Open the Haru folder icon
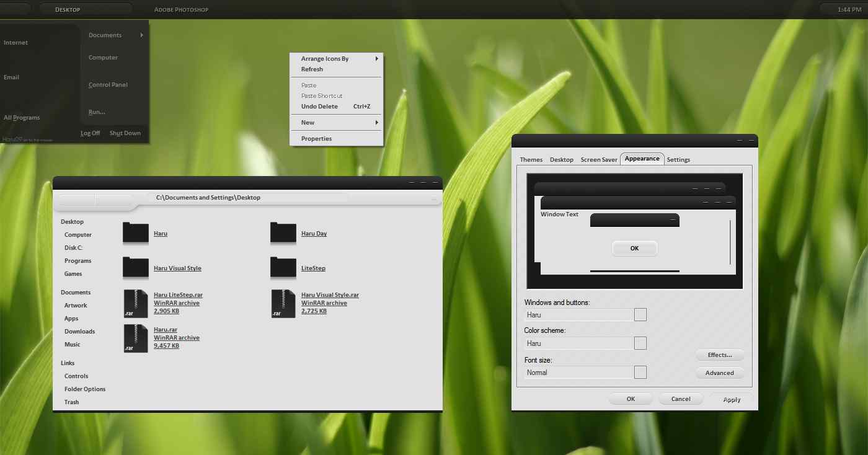This screenshot has height=455, width=868. point(135,232)
